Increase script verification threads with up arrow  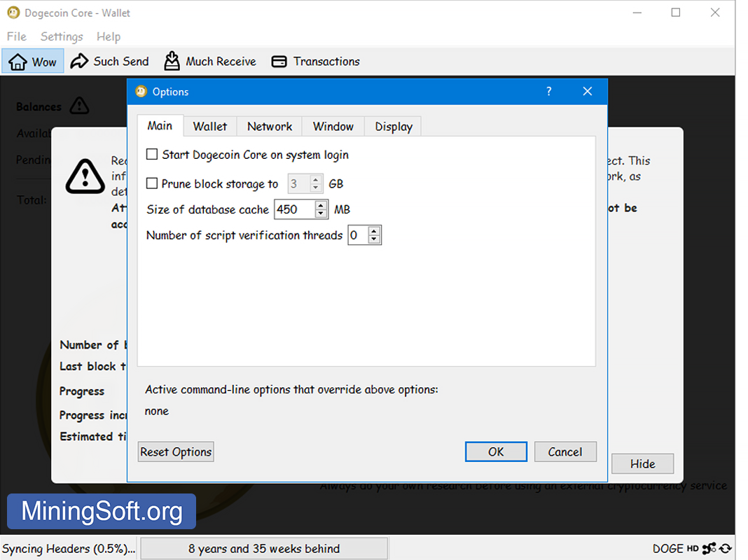374,231
